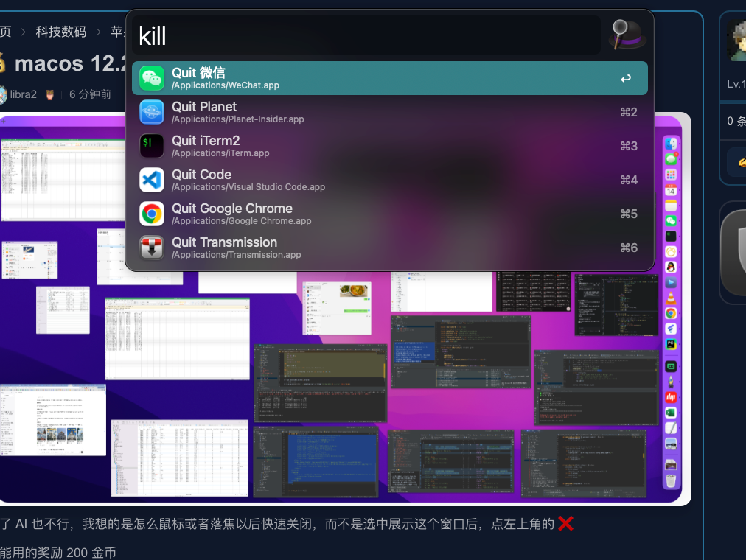
Task: Click the Alfred search field containing kill
Action: [366, 35]
